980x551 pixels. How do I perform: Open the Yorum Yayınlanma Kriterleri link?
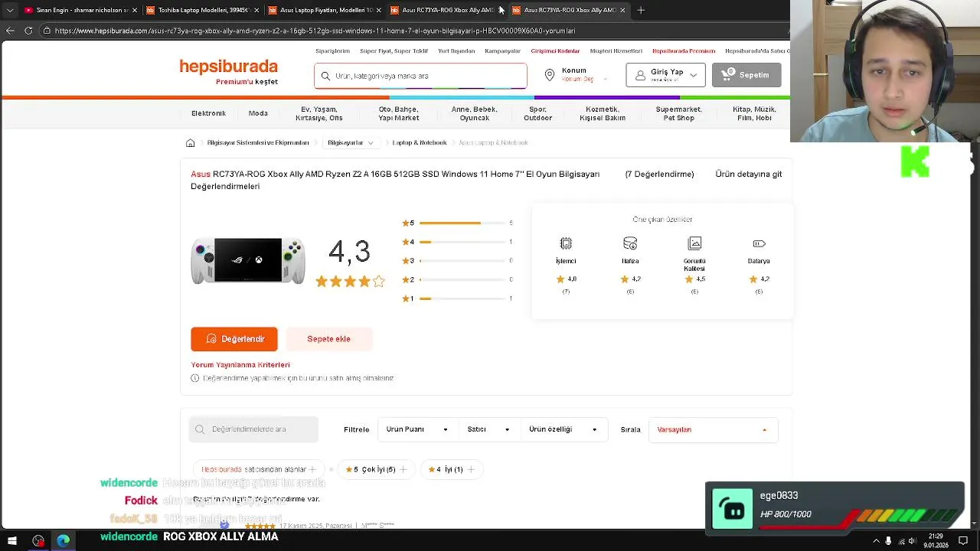(240, 365)
